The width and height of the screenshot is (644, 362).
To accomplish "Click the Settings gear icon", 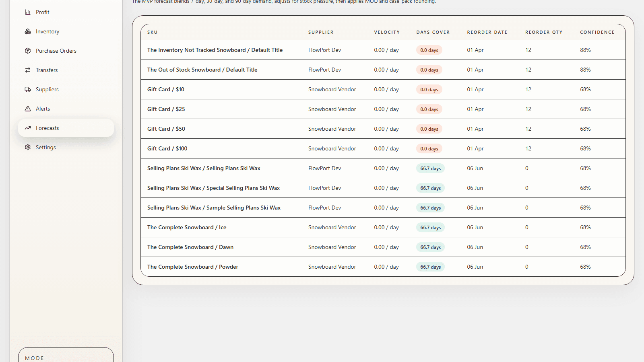I will [28, 147].
